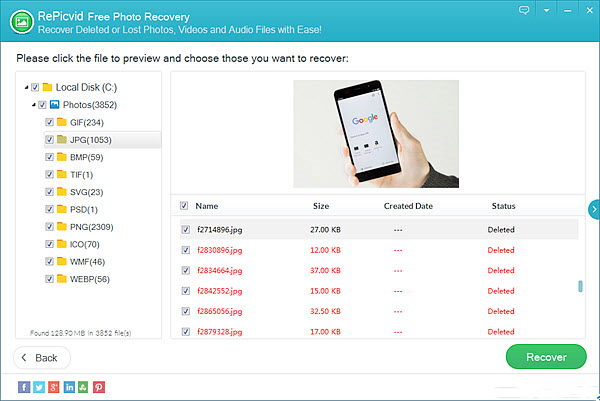Sort files by the Size column header
600x401 pixels.
point(321,206)
